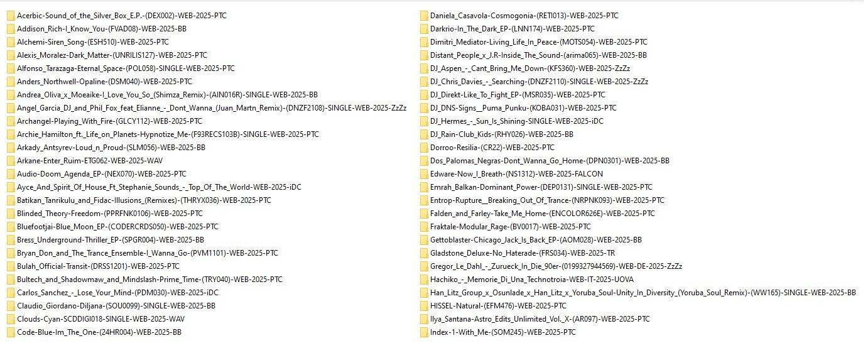Click folder icon of Alfonso_Tarazaga-Eternal_Space
868x348 pixels.
[11, 68]
